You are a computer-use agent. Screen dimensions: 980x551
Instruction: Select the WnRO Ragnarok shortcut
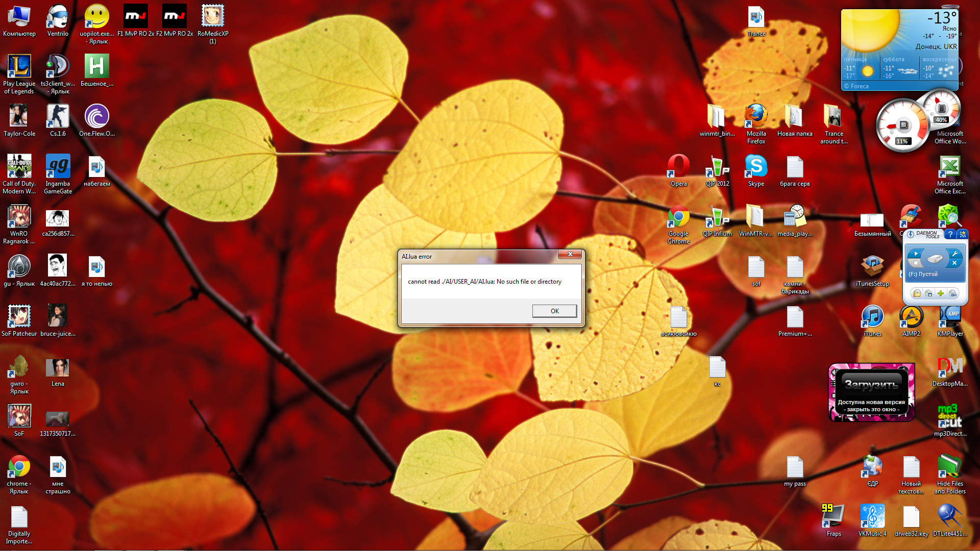(19, 224)
